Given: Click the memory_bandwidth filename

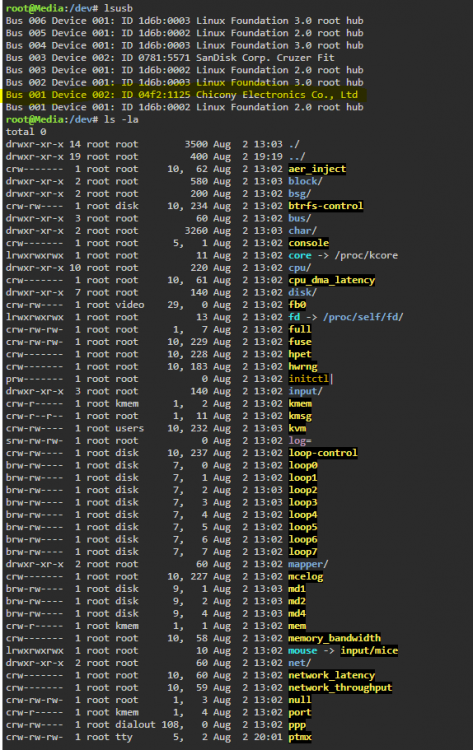Looking at the screenshot, I should tap(334, 638).
